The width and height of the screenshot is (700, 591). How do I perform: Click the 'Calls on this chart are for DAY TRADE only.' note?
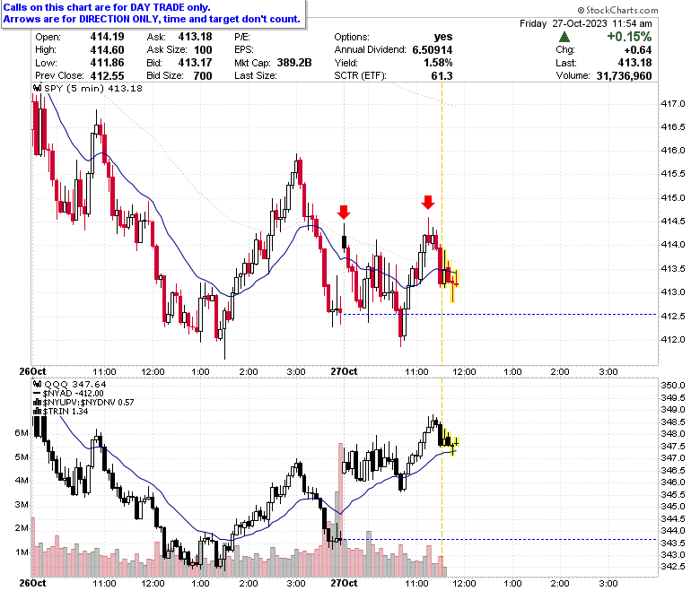pyautogui.click(x=107, y=7)
